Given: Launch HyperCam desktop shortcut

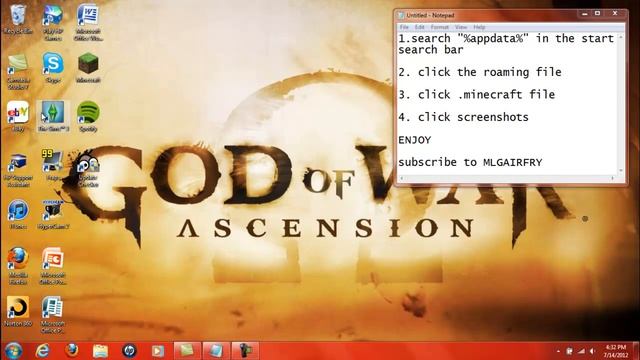Looking at the screenshot, I should point(53,213).
